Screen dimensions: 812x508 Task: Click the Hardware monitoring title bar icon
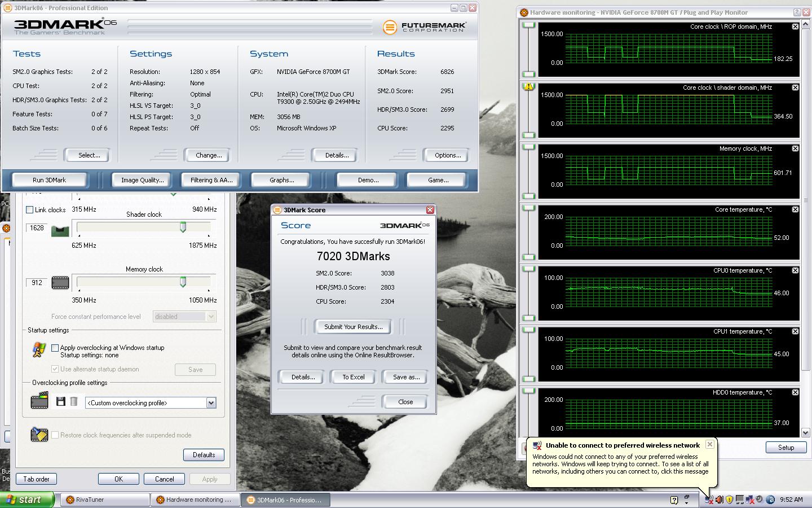524,12
